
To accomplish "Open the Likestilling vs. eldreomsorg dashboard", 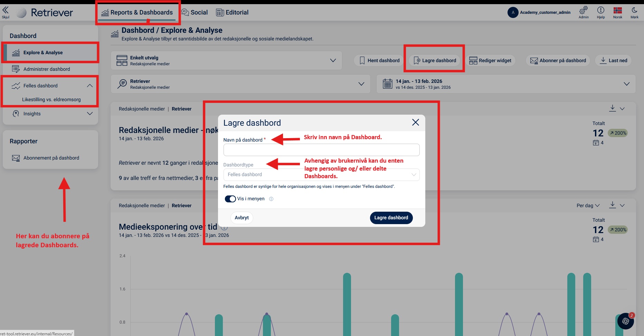I will pos(51,99).
